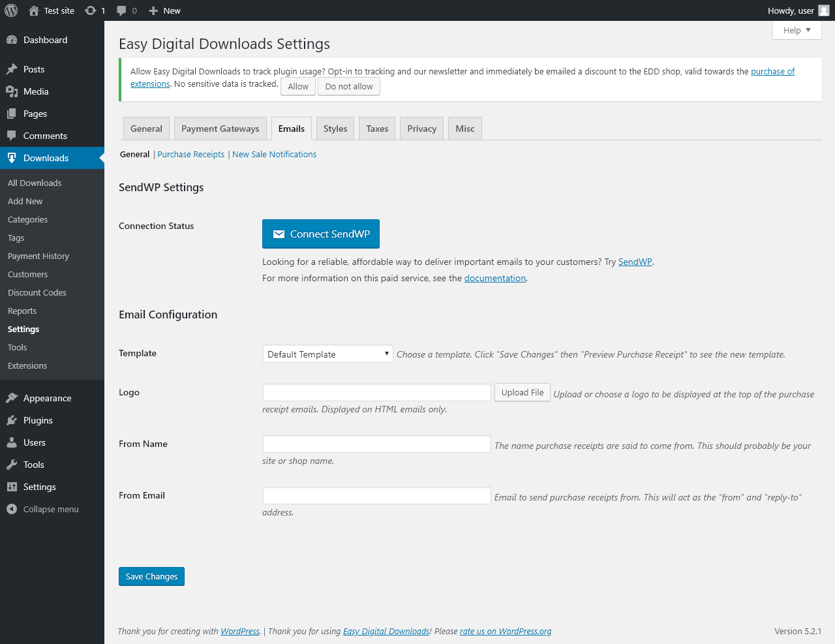Follow the purchase of extensions link
Image resolution: width=835 pixels, height=644 pixels.
[772, 71]
